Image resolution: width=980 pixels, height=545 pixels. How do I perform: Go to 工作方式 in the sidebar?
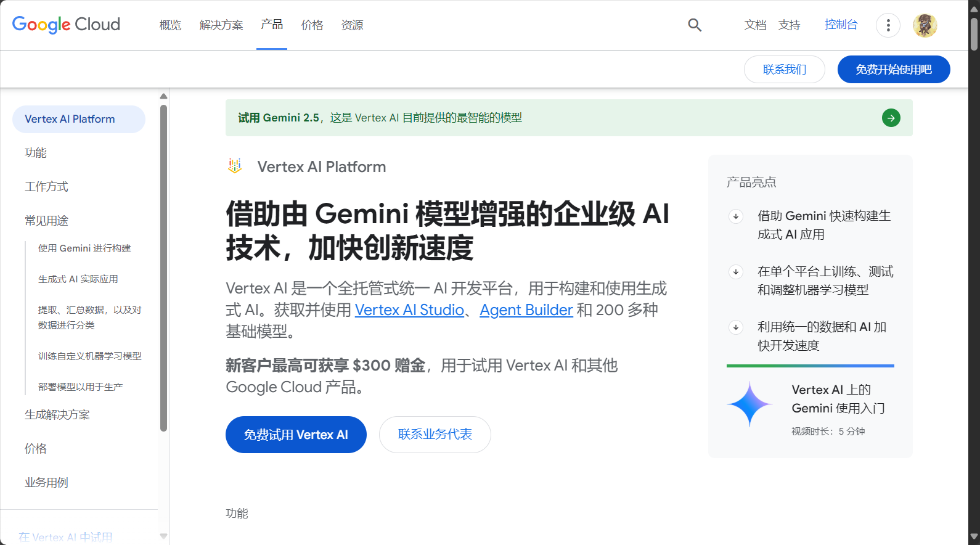46,187
